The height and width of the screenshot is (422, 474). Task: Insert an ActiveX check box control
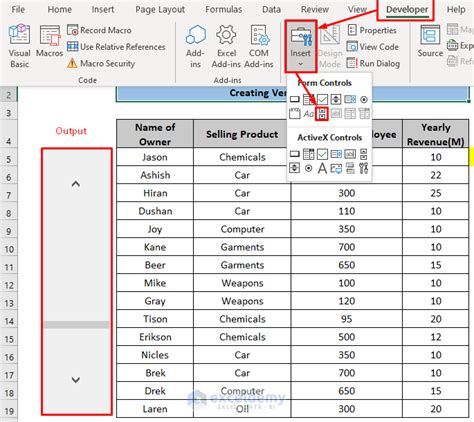[x=322, y=154]
